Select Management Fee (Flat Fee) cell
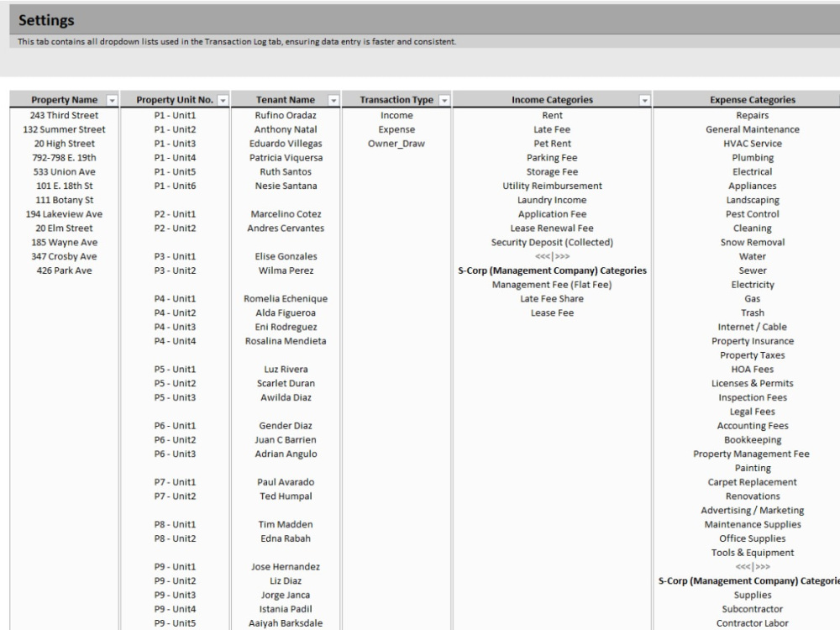Screen dimensions: 840x630 tap(552, 285)
